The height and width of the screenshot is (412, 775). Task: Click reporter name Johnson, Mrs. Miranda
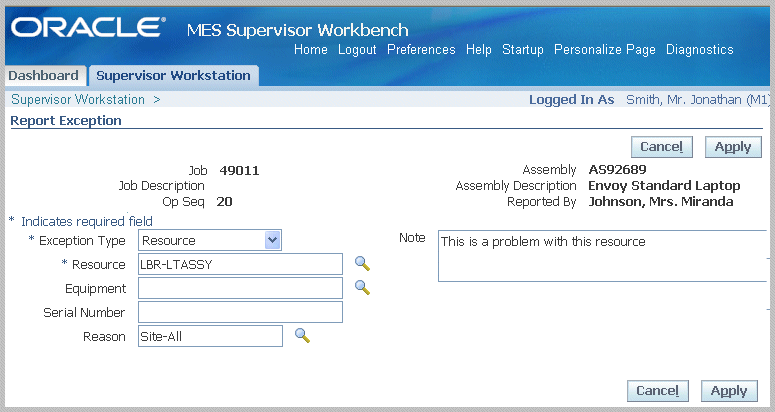[x=661, y=202]
